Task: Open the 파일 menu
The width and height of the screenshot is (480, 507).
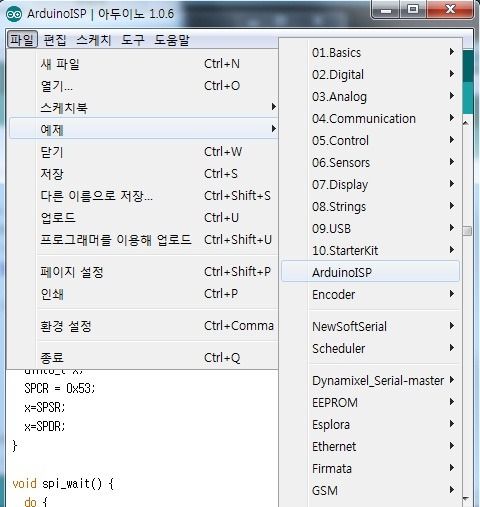Action: (22, 40)
